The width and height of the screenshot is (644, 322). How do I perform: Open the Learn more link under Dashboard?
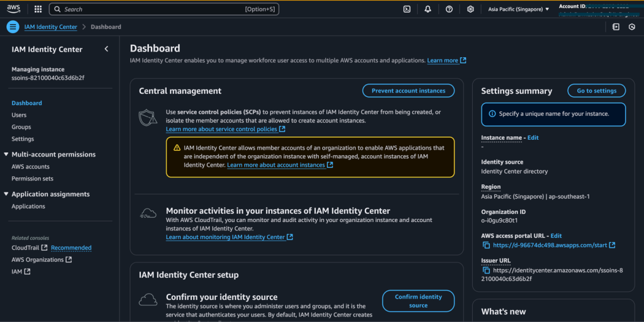[x=442, y=60]
